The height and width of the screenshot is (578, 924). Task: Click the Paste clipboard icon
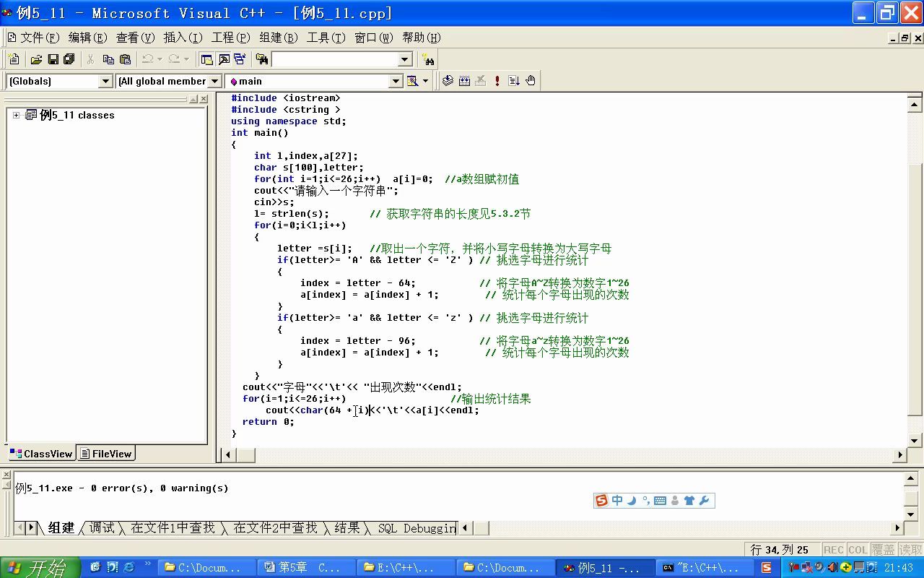pos(126,59)
